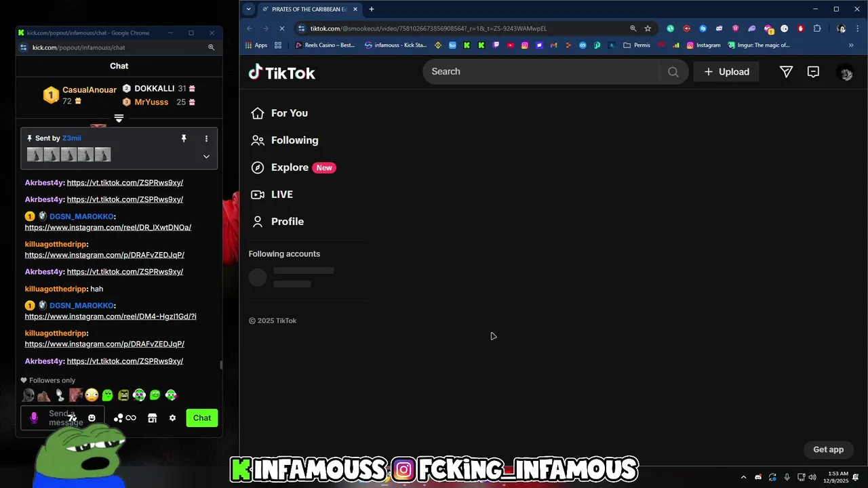Open CasualAnouar in the leaderboard
Image resolution: width=868 pixels, height=488 pixels.
tap(90, 89)
